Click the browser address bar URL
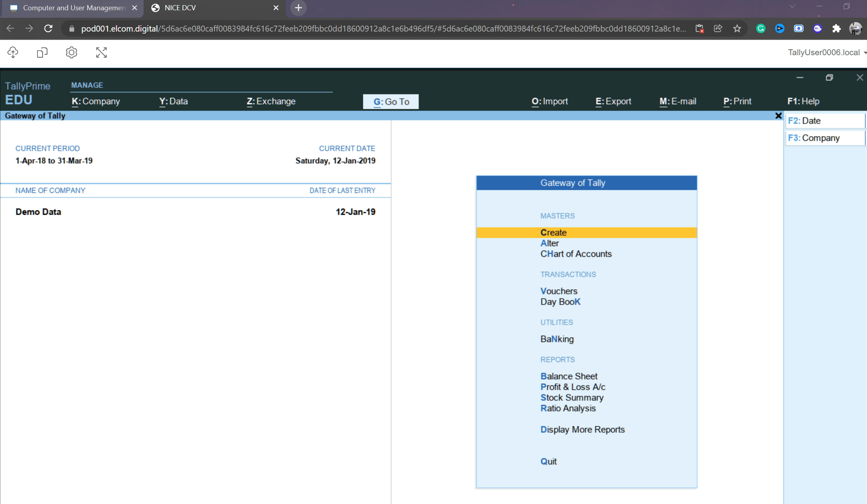The height and width of the screenshot is (504, 867). point(383,29)
